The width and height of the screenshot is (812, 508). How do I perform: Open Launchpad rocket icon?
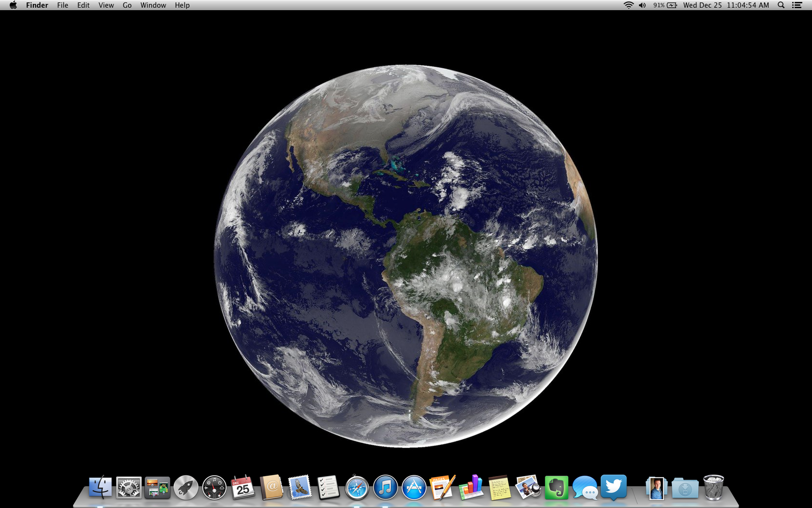[186, 488]
